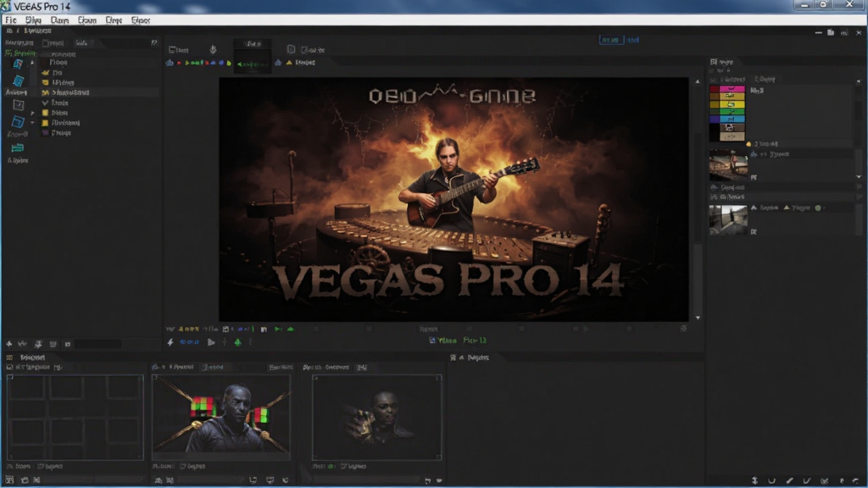Click the horizontal scrollbar under the colored-cubes thumbnail
The width and height of the screenshot is (868, 488).
tap(213, 480)
